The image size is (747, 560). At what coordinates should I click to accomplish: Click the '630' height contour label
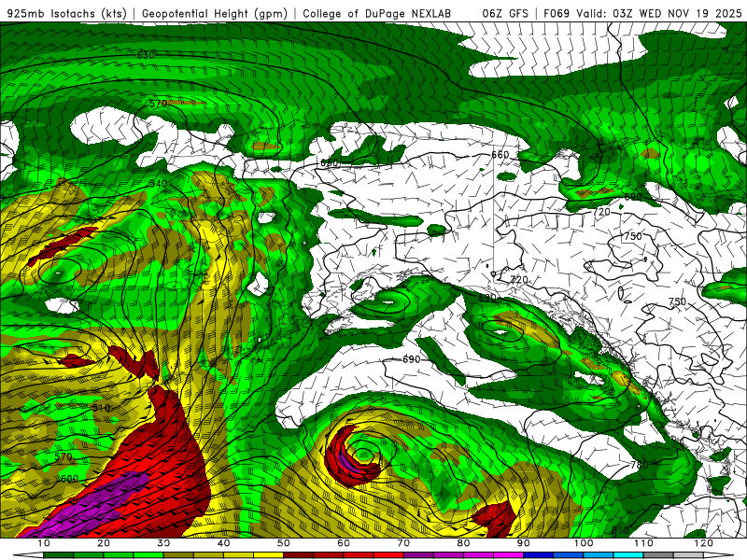coord(146,55)
